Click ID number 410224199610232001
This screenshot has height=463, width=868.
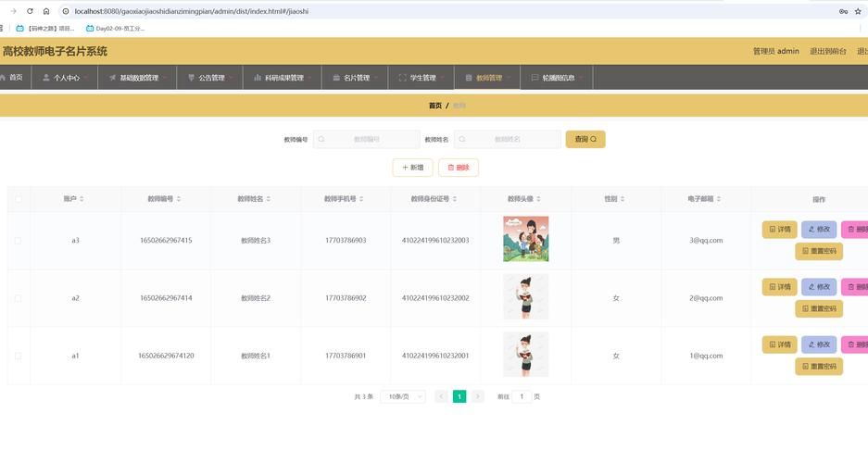click(435, 356)
